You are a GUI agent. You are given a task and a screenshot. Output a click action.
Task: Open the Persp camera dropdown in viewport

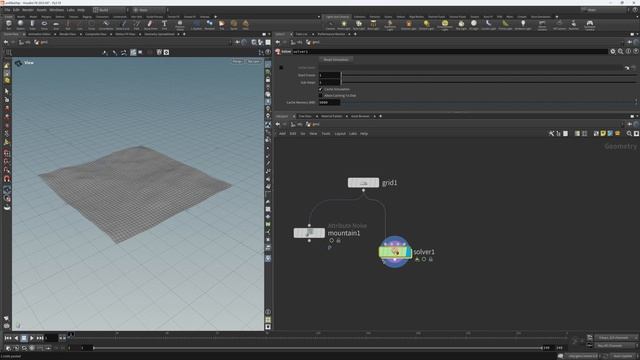point(237,61)
